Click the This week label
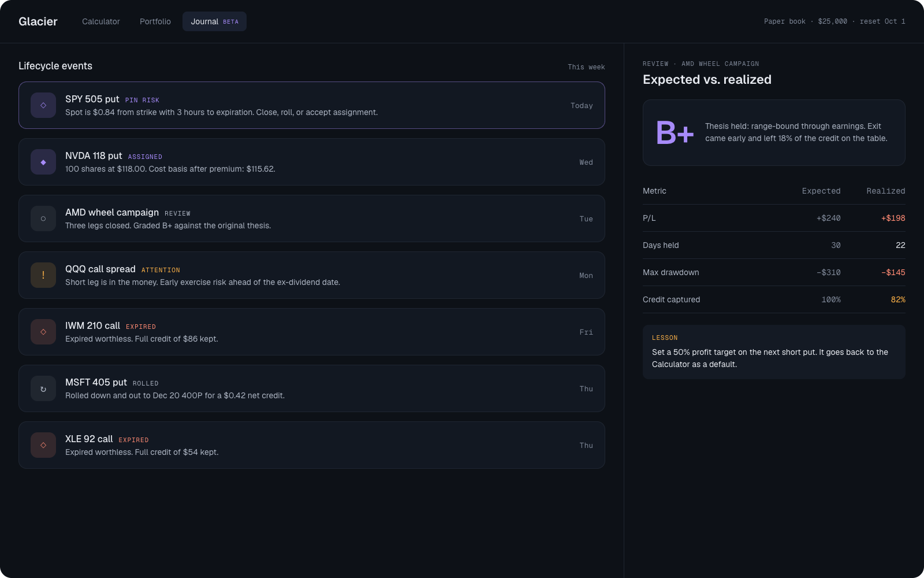Image resolution: width=924 pixels, height=578 pixels. (x=586, y=67)
